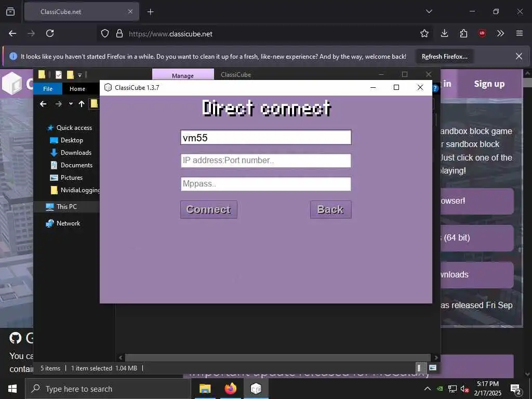Click the new folder quick access icon
Image resolution: width=532 pixels, height=399 pixels.
pos(70,75)
